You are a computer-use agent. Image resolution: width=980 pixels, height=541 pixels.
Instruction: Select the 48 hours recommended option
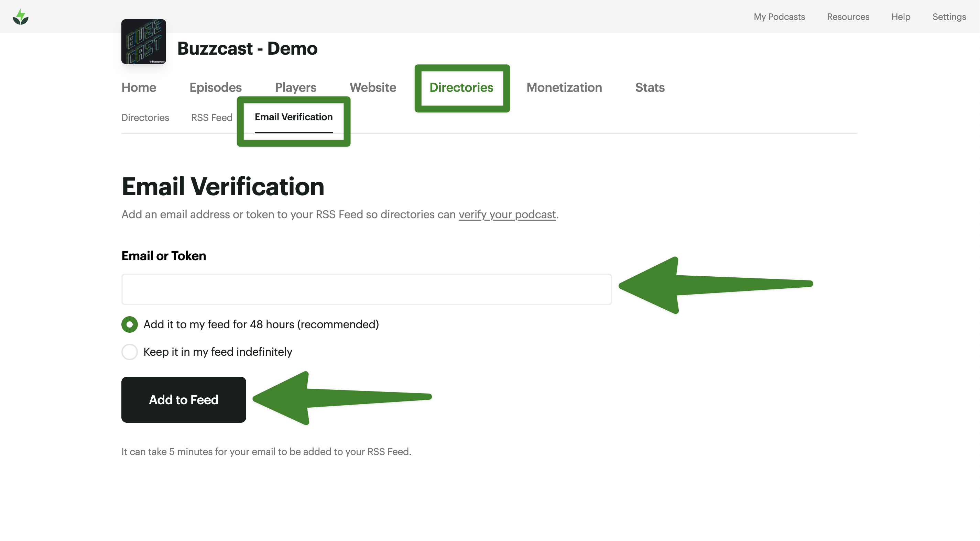tap(129, 324)
